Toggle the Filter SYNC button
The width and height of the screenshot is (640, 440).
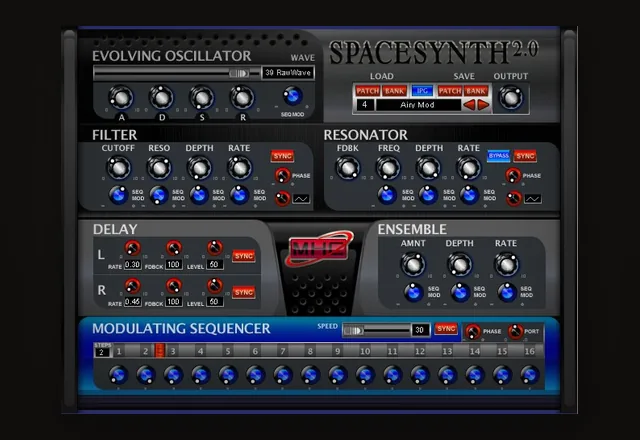pos(282,156)
